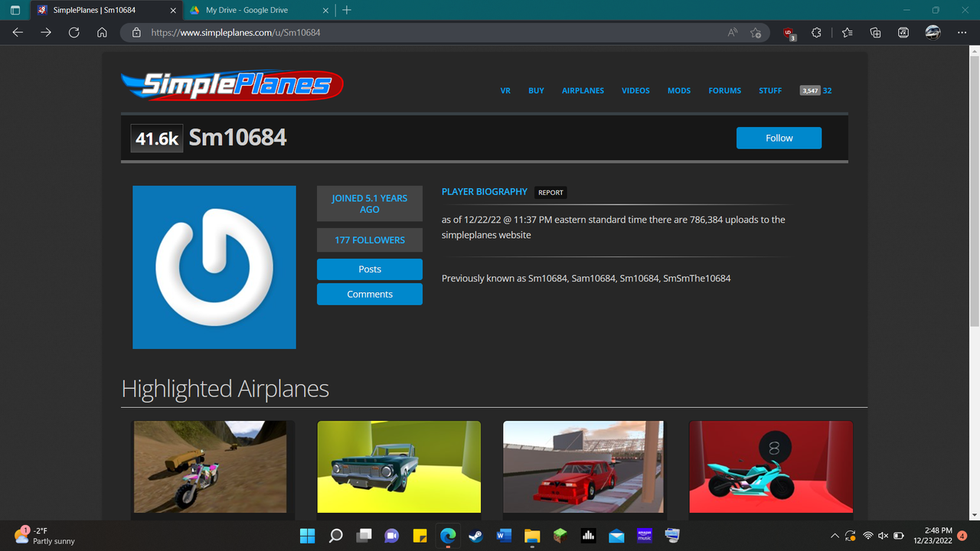This screenshot has height=551, width=980.
Task: Open Windows taskbar search
Action: [335, 536]
